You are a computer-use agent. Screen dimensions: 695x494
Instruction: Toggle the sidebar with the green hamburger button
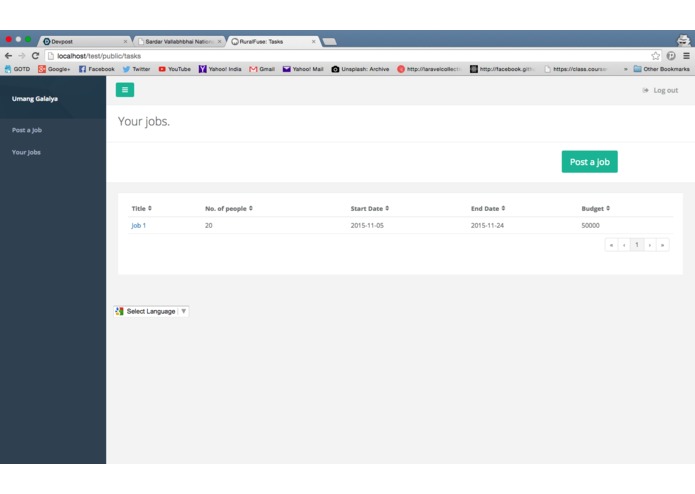point(125,90)
